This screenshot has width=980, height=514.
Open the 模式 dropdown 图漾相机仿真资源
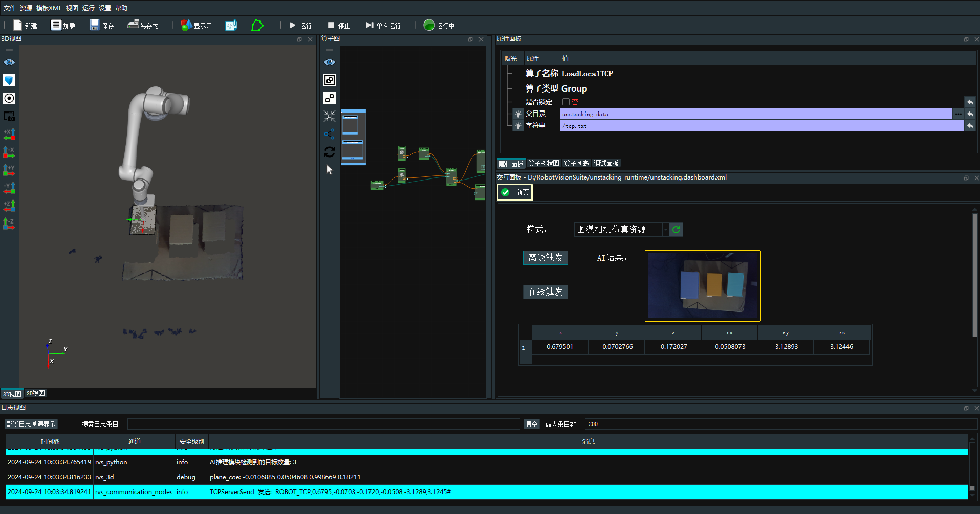tap(621, 230)
